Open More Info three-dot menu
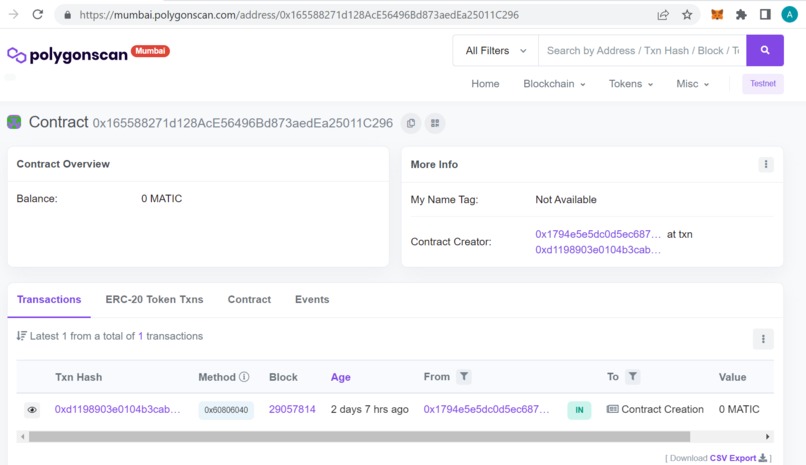Image resolution: width=806 pixels, height=465 pixels. 766,164
